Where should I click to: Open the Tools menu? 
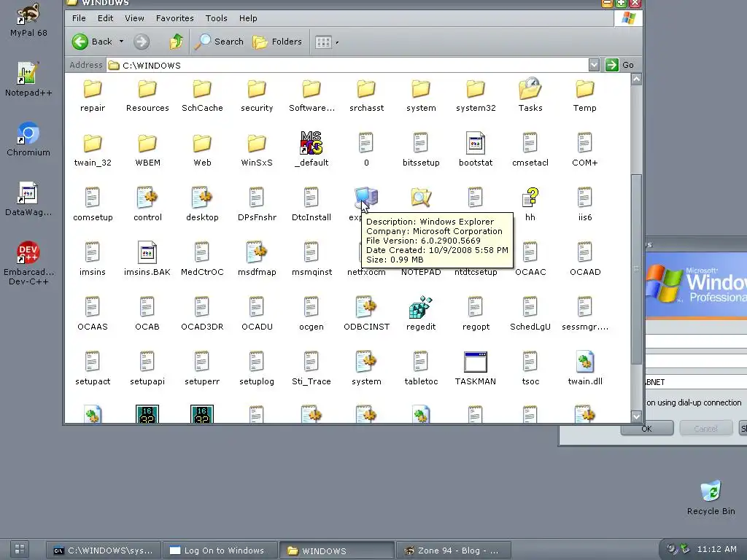coord(216,18)
